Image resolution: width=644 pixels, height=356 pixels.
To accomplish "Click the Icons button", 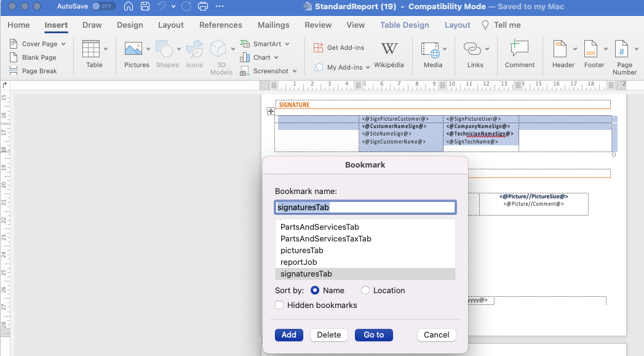I will pos(195,54).
